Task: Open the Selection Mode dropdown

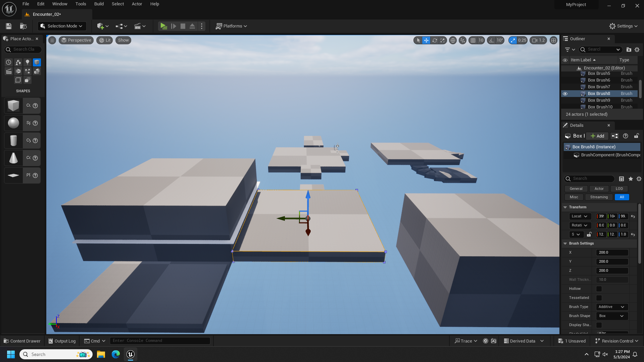Action: (x=62, y=26)
